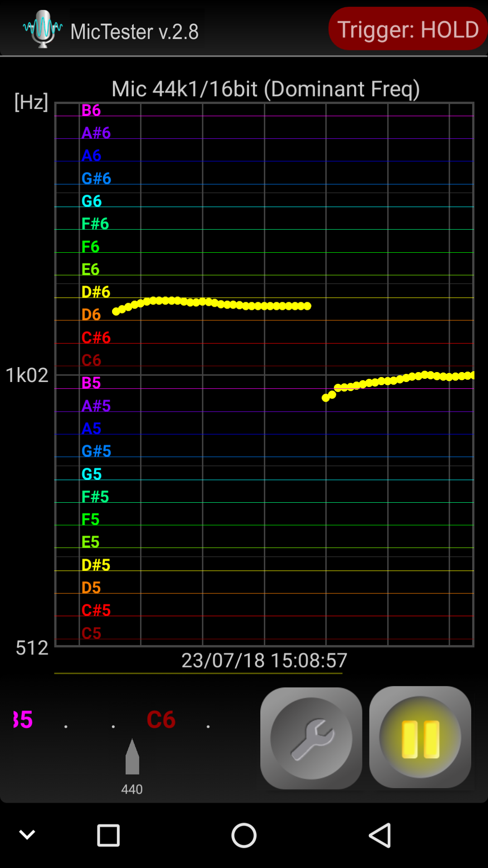
Task: Tap the [Hz] axis unit label
Action: pyautogui.click(x=31, y=102)
